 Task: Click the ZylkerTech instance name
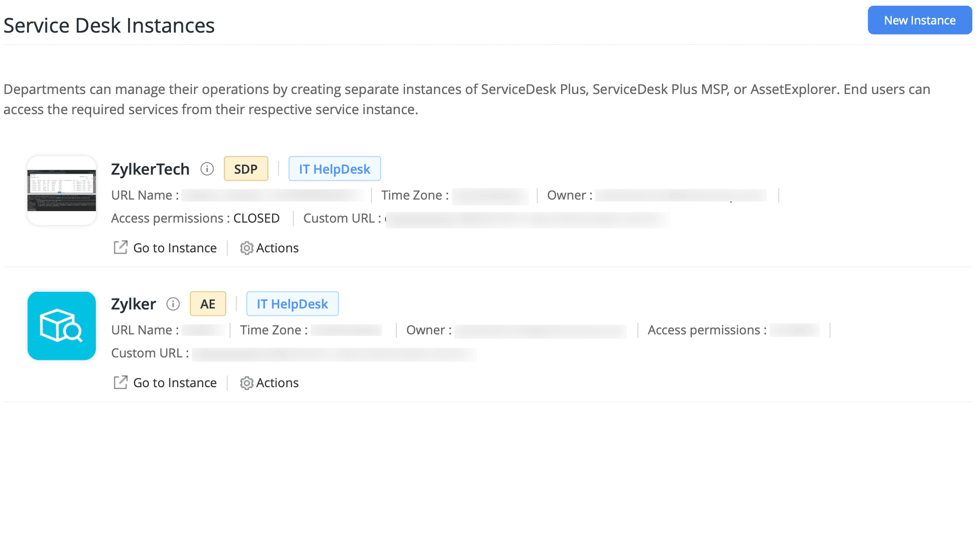coord(150,169)
